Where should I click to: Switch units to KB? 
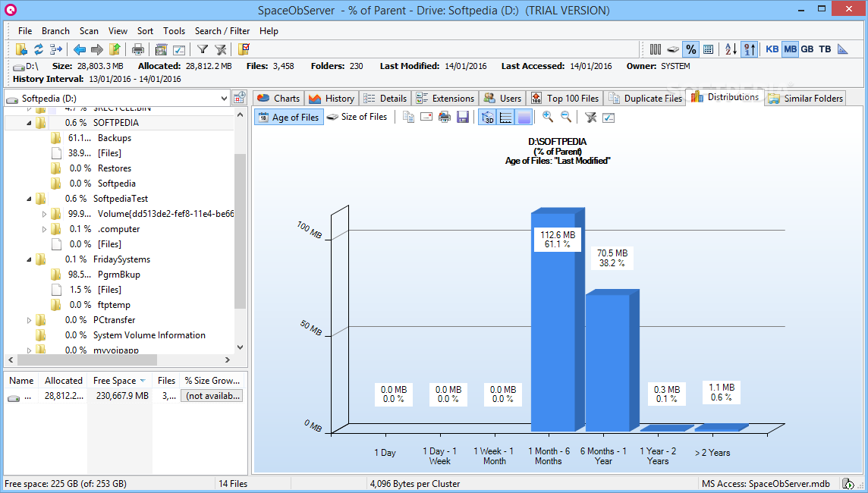[772, 49]
